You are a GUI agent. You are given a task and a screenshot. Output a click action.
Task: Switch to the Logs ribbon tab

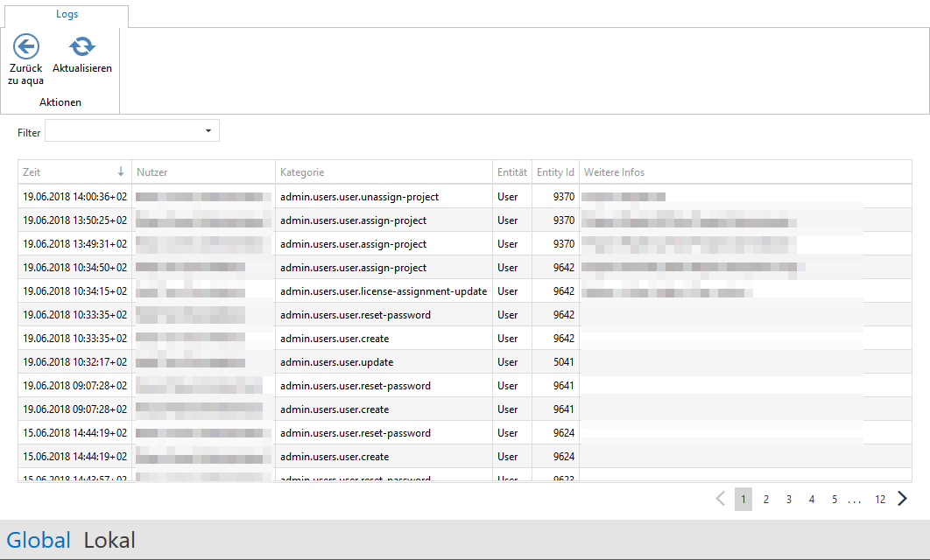66,14
